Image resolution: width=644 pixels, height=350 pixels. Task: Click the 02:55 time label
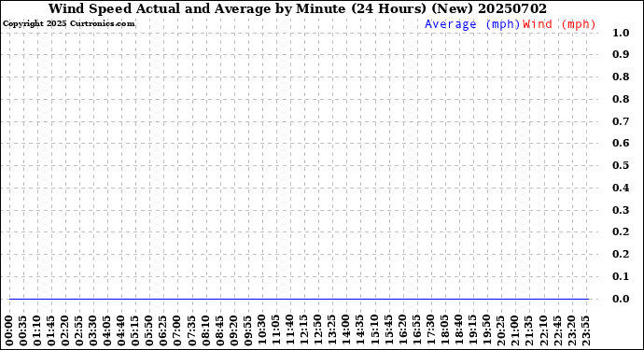[x=79, y=331]
